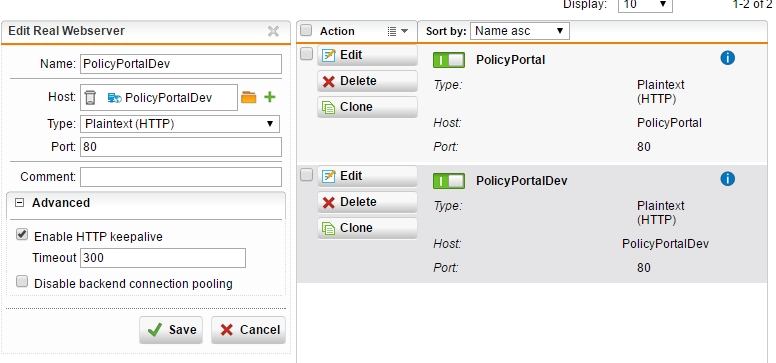Click the Port input field
This screenshot has width=776, height=363.
[181, 147]
